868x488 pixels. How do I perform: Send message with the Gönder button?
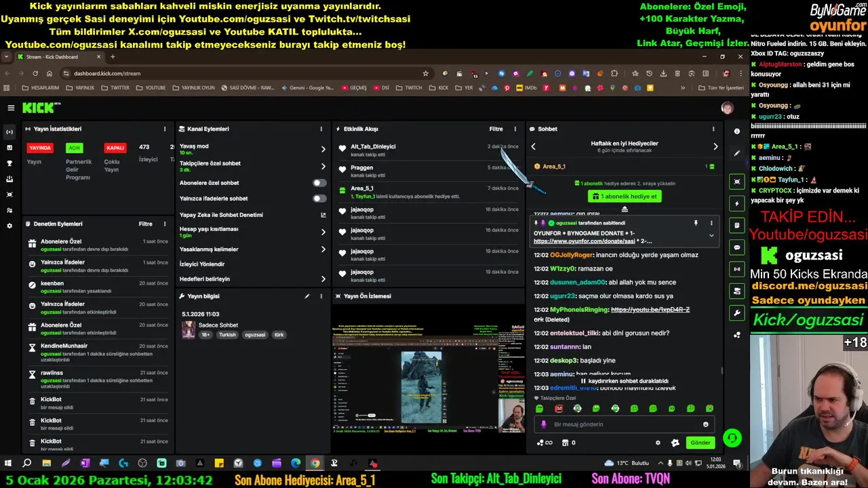(x=701, y=443)
